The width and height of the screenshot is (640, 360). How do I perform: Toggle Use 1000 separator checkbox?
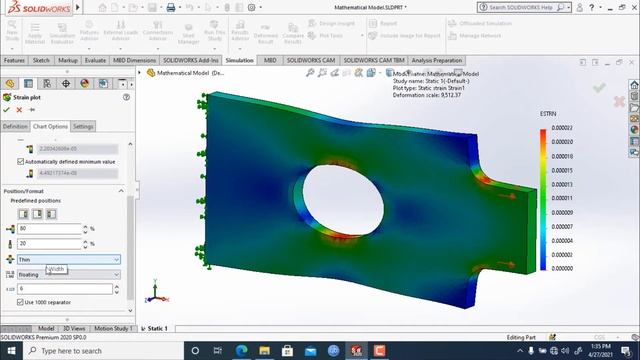pyautogui.click(x=20, y=302)
